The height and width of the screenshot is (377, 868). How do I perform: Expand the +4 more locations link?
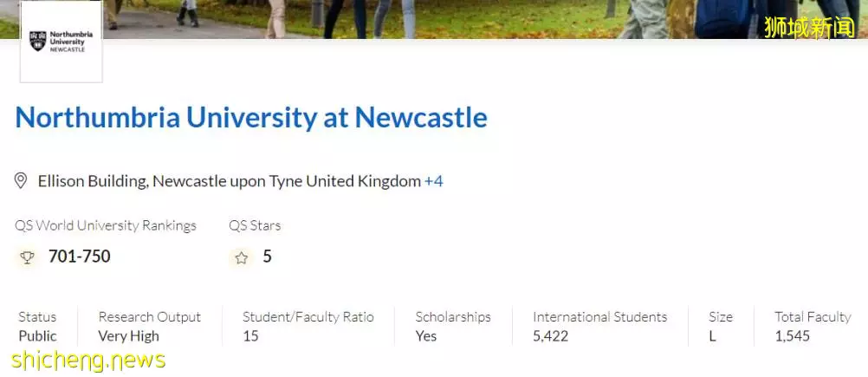433,182
